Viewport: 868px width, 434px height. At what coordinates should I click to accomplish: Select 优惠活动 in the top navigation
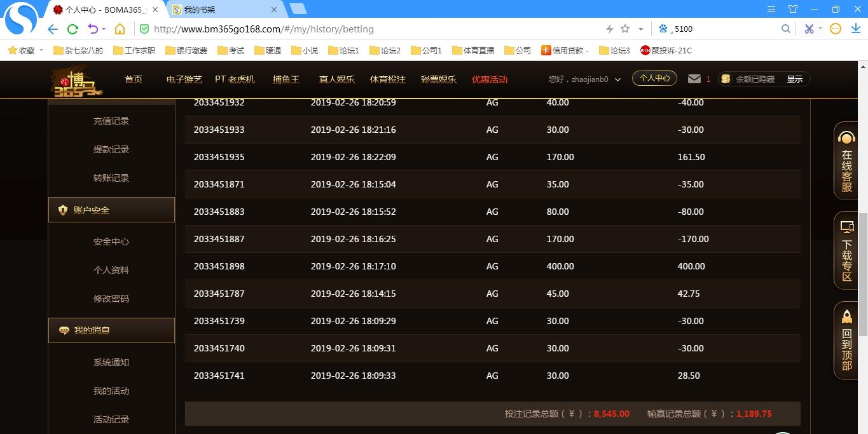490,79
